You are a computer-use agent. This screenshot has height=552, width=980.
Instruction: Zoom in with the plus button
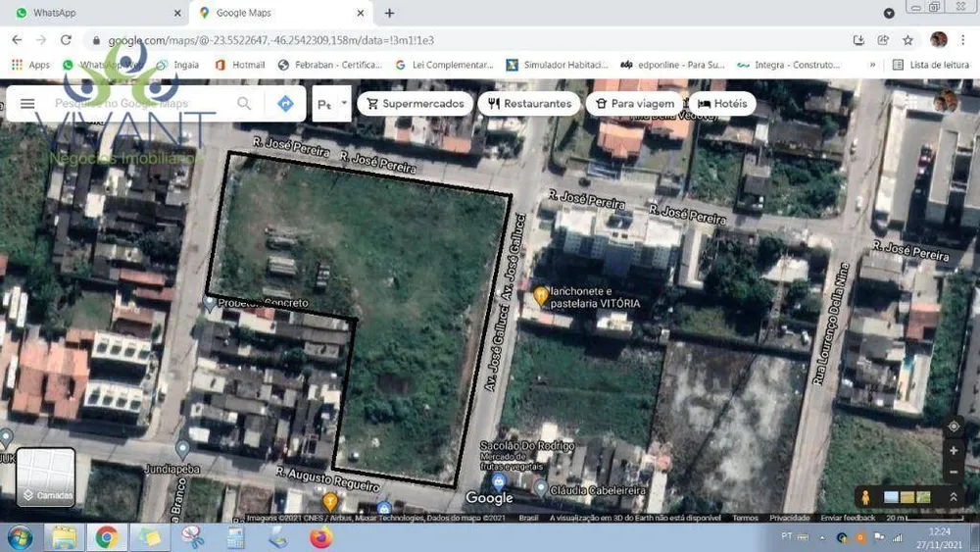(x=954, y=450)
